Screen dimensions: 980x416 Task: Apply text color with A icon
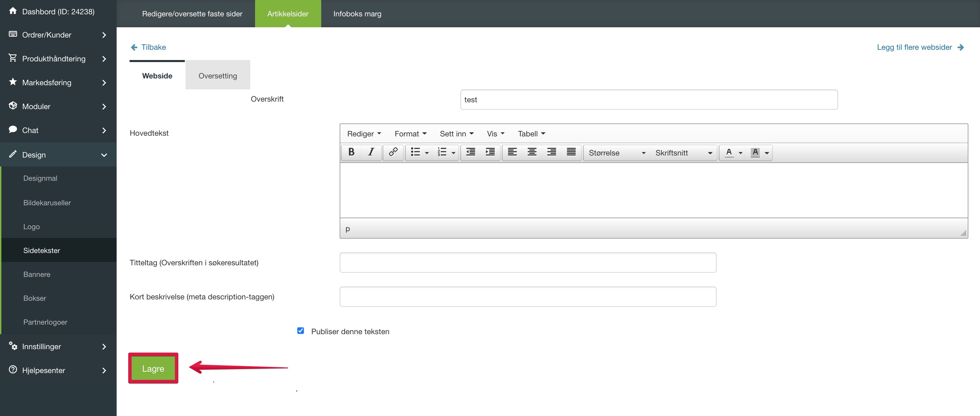[729, 152]
